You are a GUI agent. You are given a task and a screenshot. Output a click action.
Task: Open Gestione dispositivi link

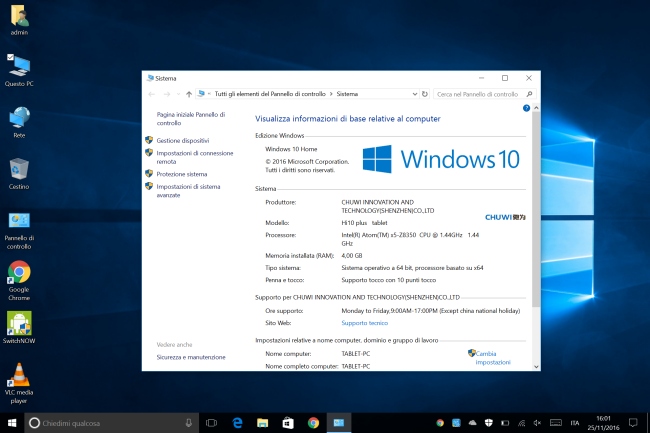(183, 140)
